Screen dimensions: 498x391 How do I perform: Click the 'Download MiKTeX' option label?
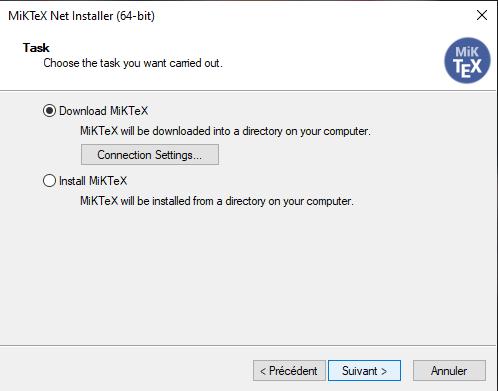pyautogui.click(x=103, y=111)
